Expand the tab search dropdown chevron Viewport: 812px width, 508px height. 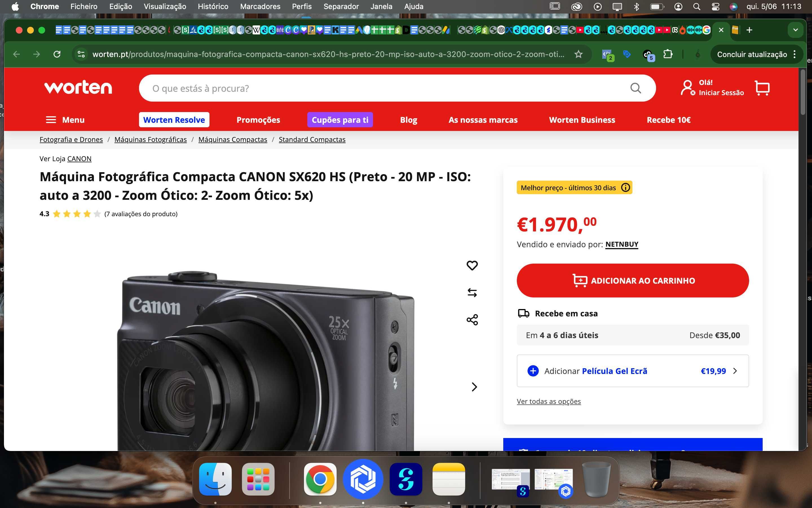795,30
